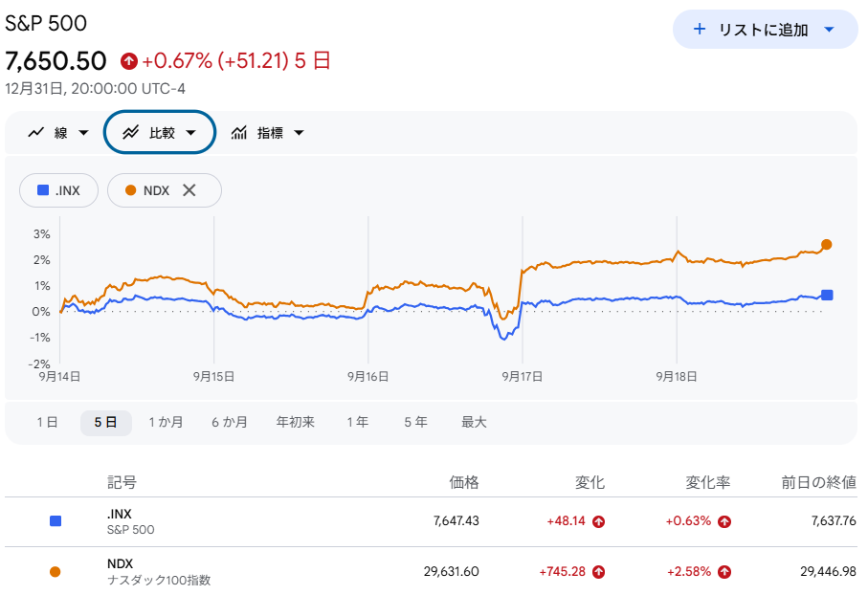Click the orange dot in the NDX table row
The width and height of the screenshot is (868, 595).
[55, 572]
